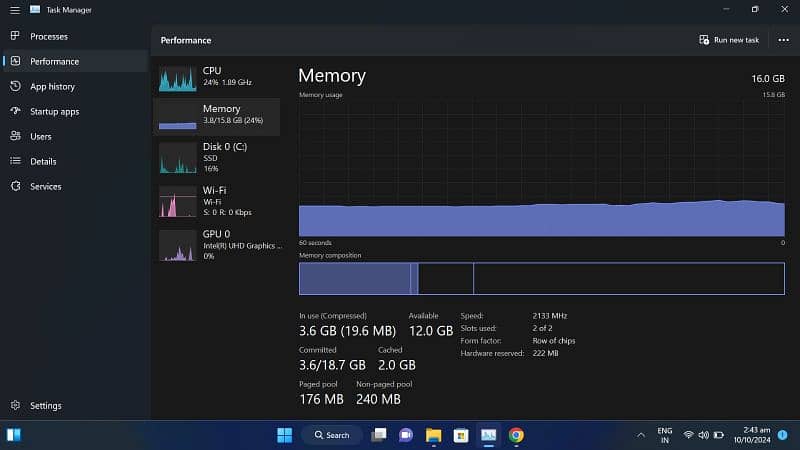This screenshot has height=450, width=800.
Task: Expand the system tray hidden icons chevron
Action: pos(641,435)
